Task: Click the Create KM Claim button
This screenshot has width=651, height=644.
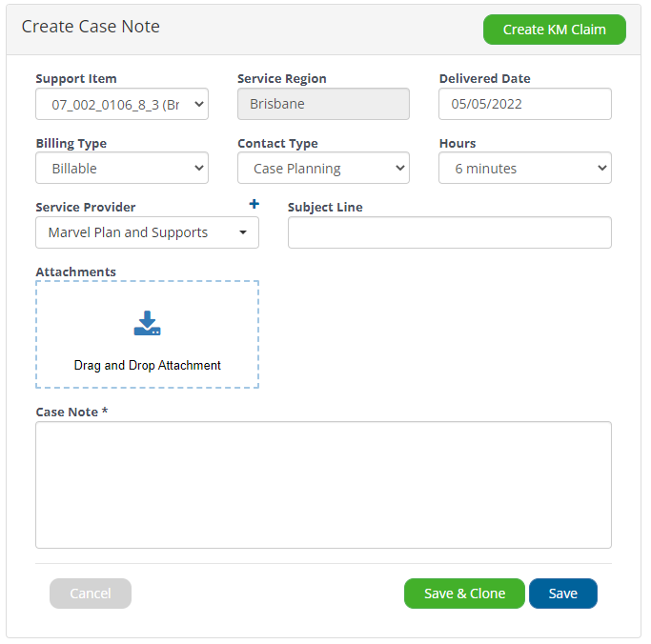Action: point(555,30)
